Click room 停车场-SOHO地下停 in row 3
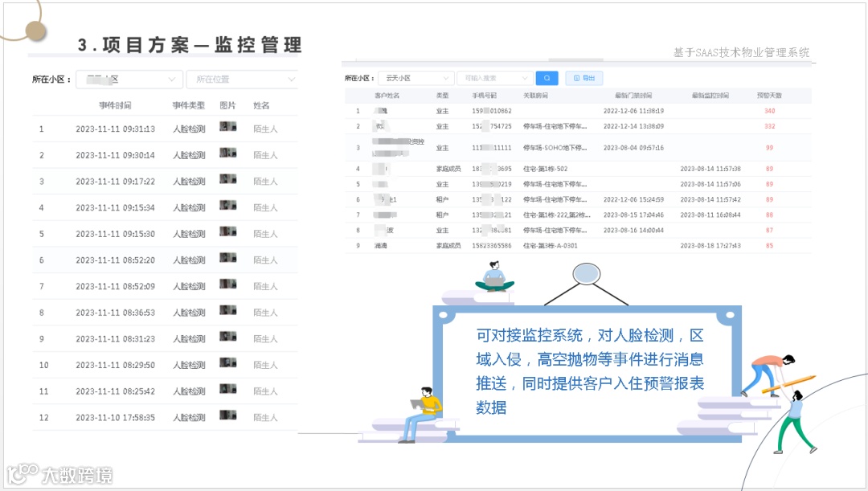The height and width of the screenshot is (491, 868). coord(555,148)
